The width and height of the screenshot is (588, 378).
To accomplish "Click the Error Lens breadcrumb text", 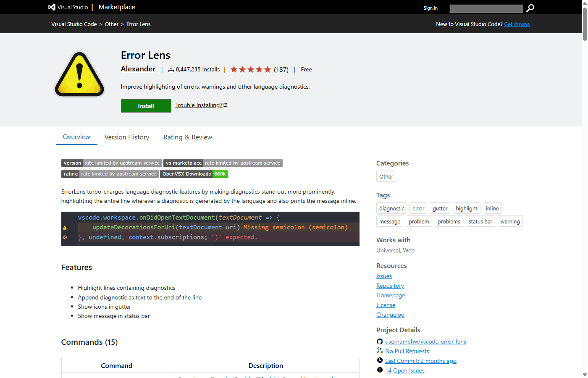I will point(138,24).
